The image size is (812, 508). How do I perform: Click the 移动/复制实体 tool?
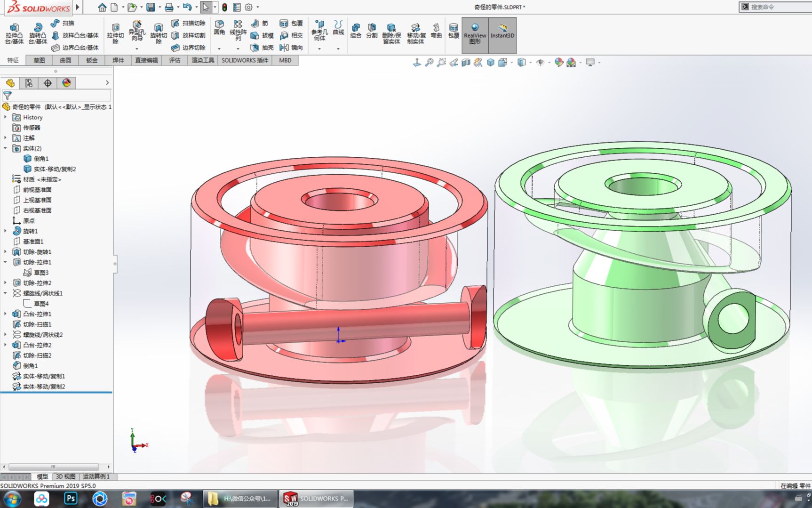pyautogui.click(x=416, y=33)
